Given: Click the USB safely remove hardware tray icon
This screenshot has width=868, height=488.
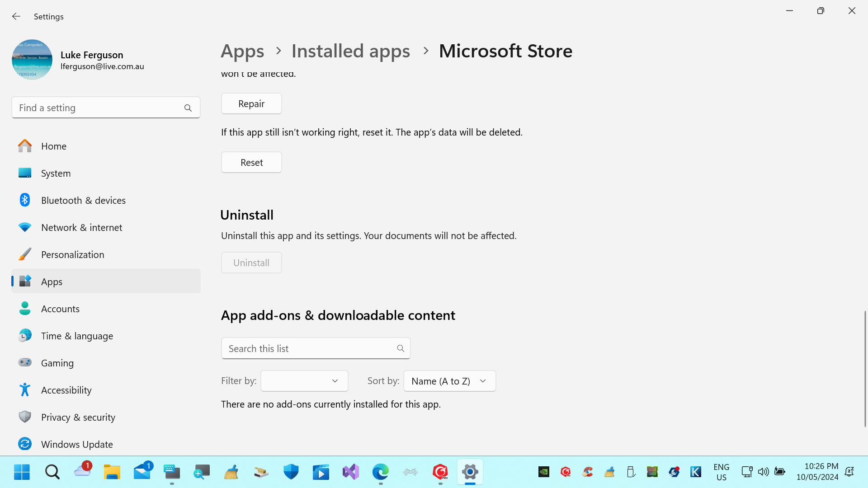Looking at the screenshot, I should tap(631, 472).
